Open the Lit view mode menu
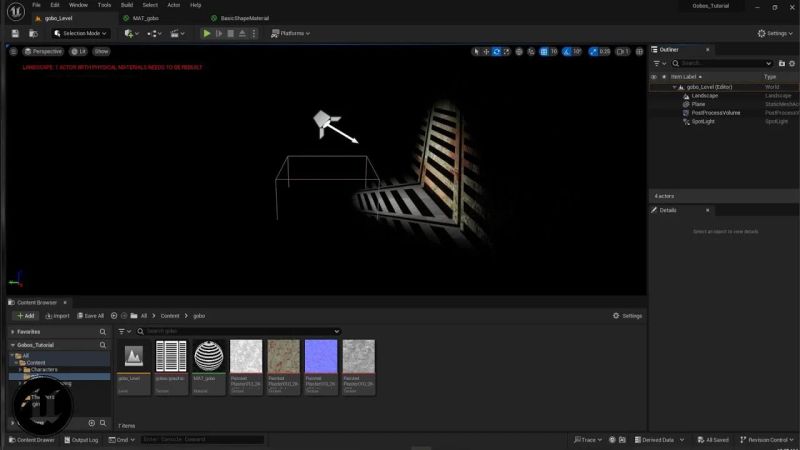This screenshot has height=450, width=800. click(x=79, y=52)
